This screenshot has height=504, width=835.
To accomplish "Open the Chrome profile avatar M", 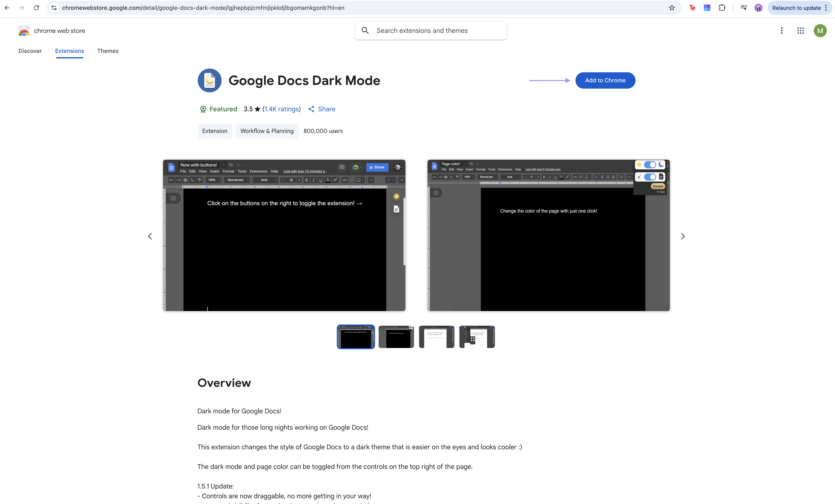I will click(x=820, y=30).
